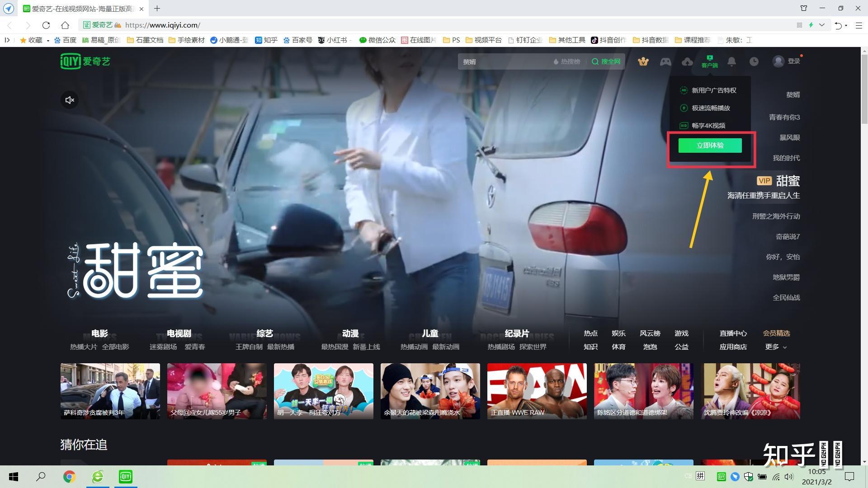Open the game controller icon
This screenshot has width=868, height=488.
665,61
